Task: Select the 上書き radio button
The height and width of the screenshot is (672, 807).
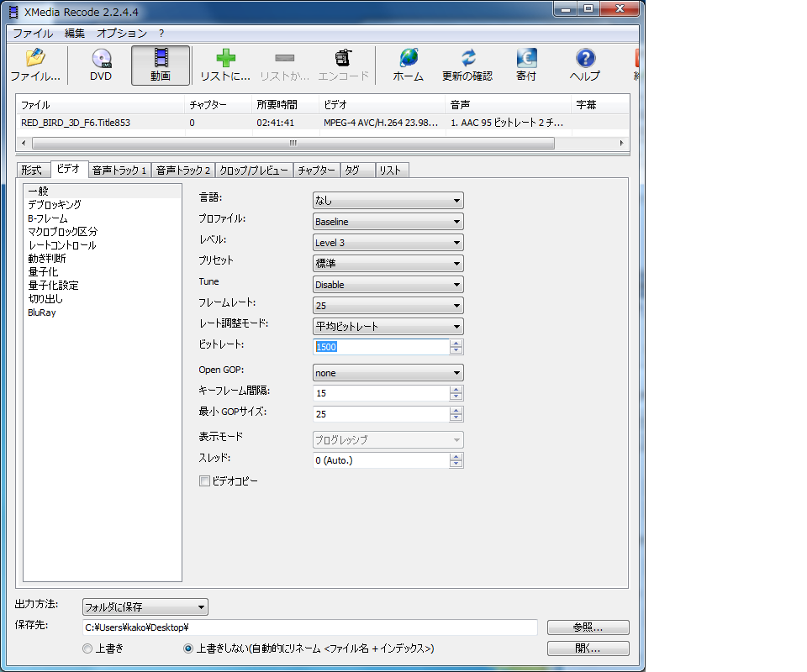Action: (87, 648)
